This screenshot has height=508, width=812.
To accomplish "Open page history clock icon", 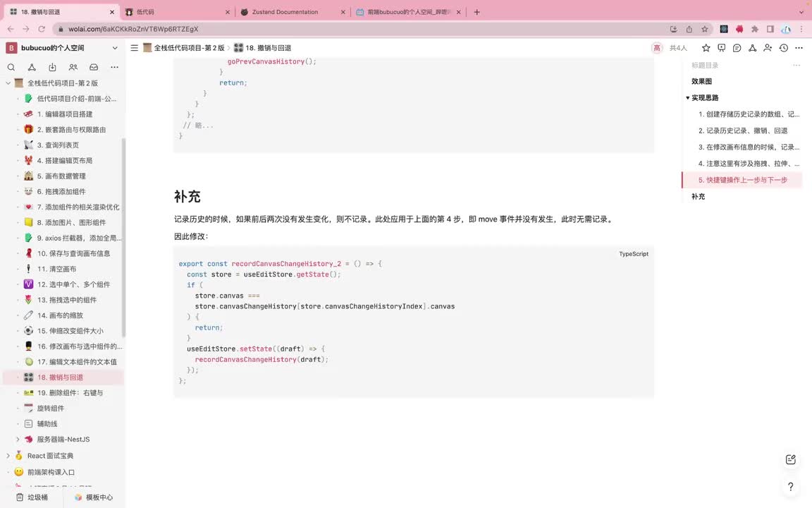I will (784, 48).
